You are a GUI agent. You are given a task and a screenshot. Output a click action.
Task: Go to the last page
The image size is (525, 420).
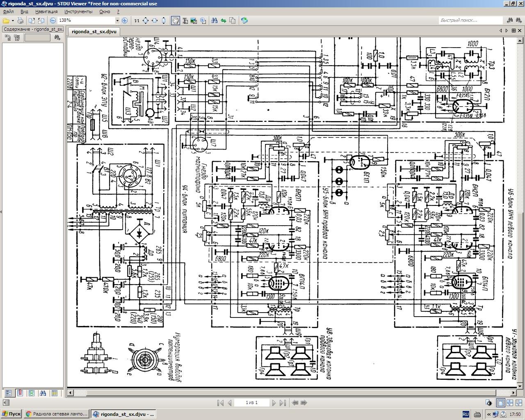tap(283, 403)
